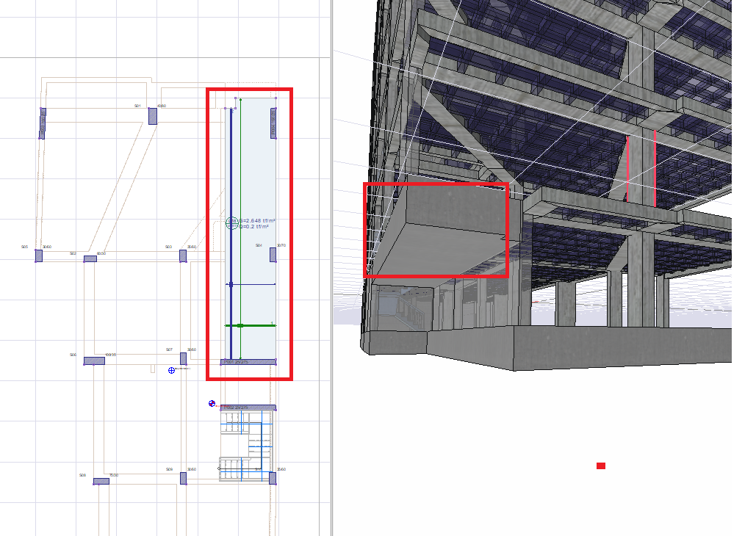Click the staircase drawing in the plan
756x536 pixels.
(246, 446)
